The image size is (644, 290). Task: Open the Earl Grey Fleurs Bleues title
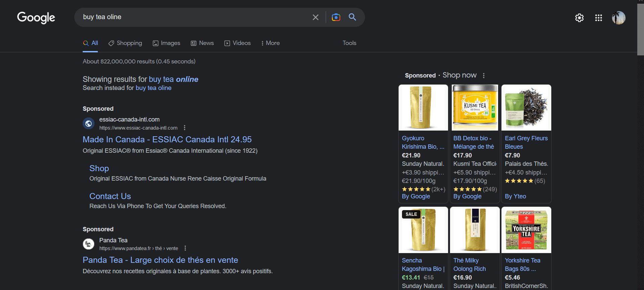(x=526, y=142)
